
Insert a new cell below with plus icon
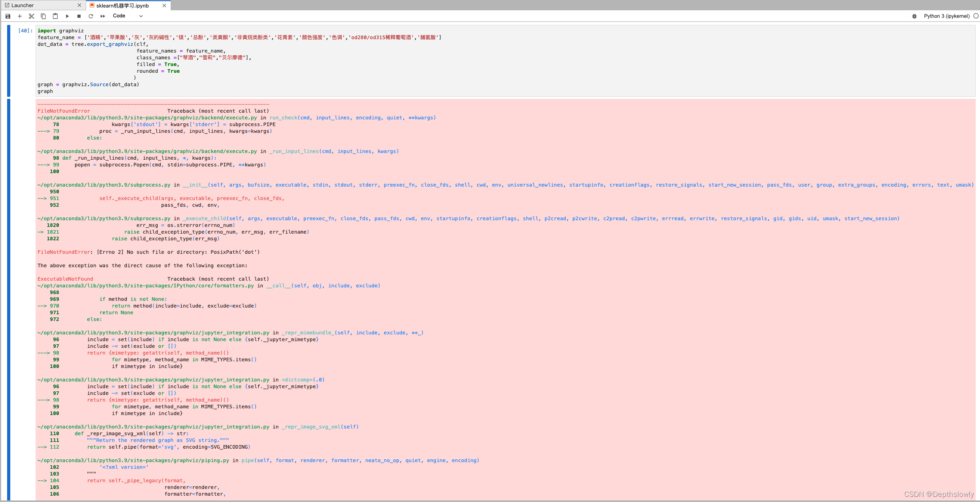[x=20, y=16]
